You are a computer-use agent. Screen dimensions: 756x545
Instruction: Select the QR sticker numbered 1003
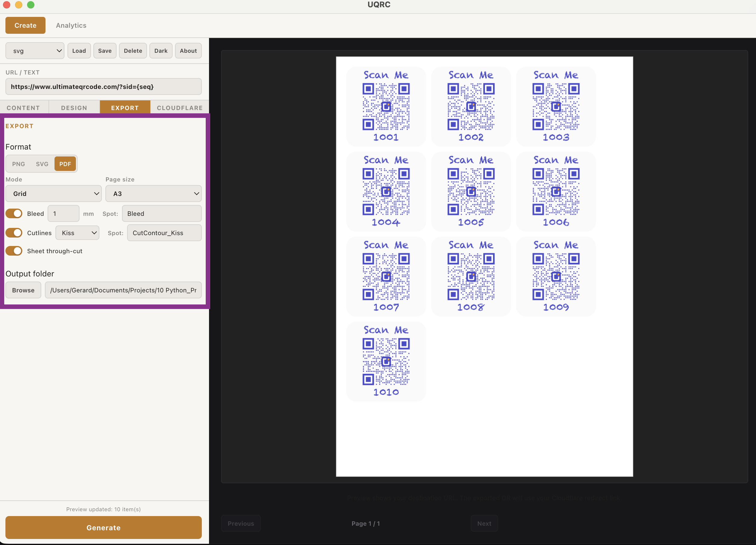(556, 106)
